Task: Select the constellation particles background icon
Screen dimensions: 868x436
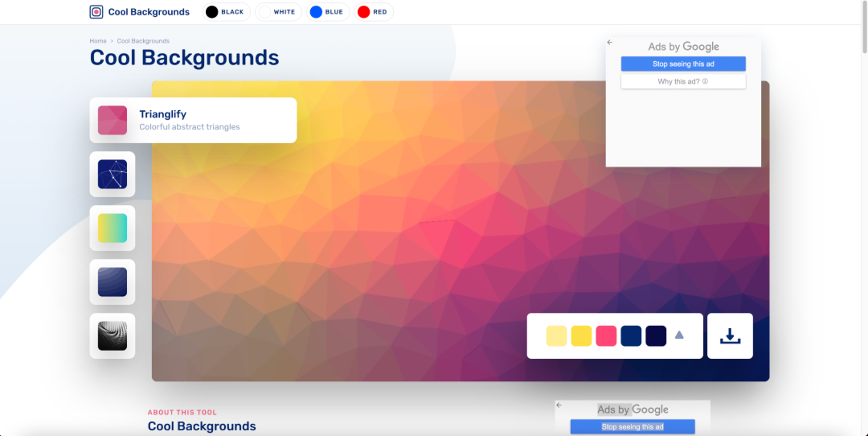Action: click(112, 174)
